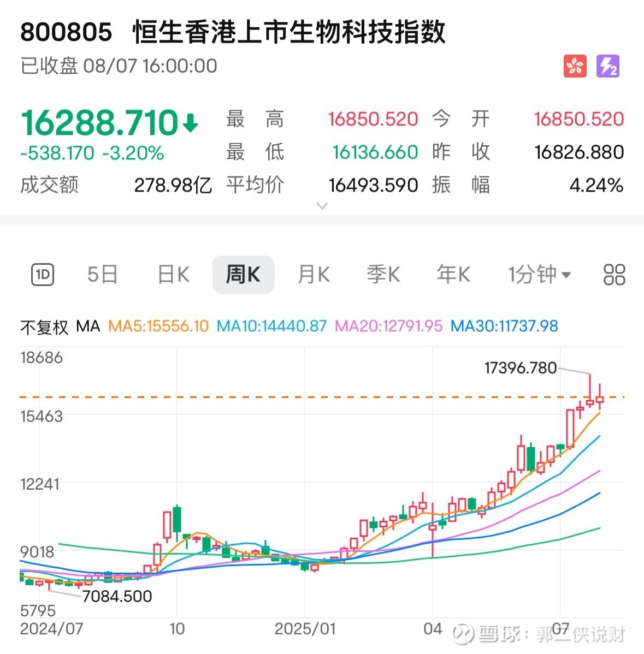Switch to the 5日 chart tab
Image resolution: width=644 pixels, height=654 pixels.
click(x=102, y=275)
